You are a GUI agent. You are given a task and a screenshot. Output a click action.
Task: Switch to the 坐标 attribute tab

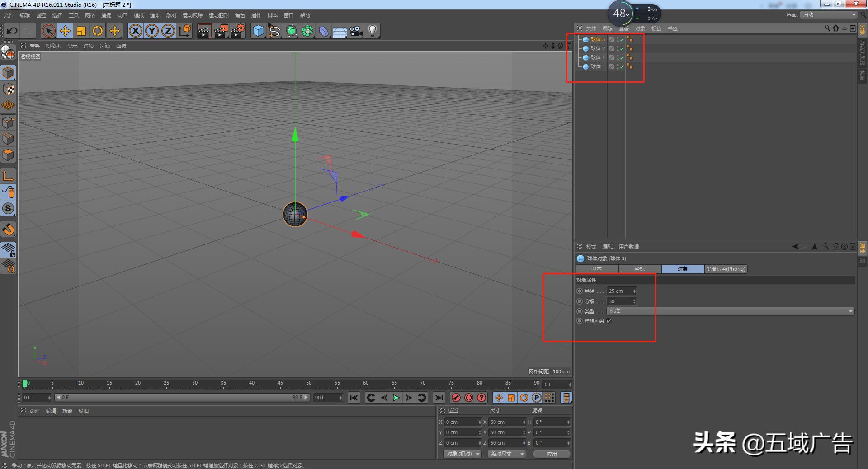tap(639, 269)
